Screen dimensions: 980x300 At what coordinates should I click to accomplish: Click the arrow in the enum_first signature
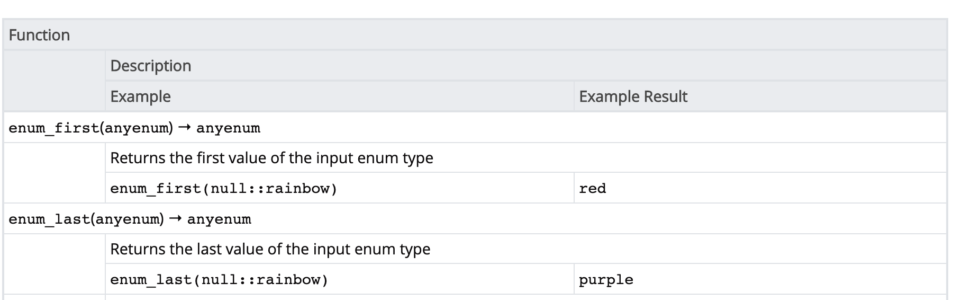(x=185, y=128)
